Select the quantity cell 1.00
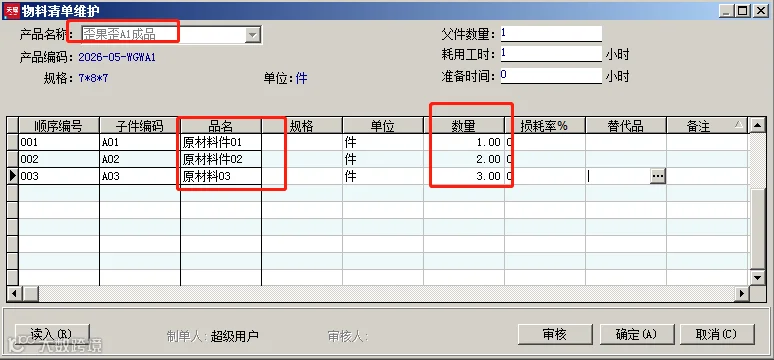The height and width of the screenshot is (360, 774). (464, 143)
